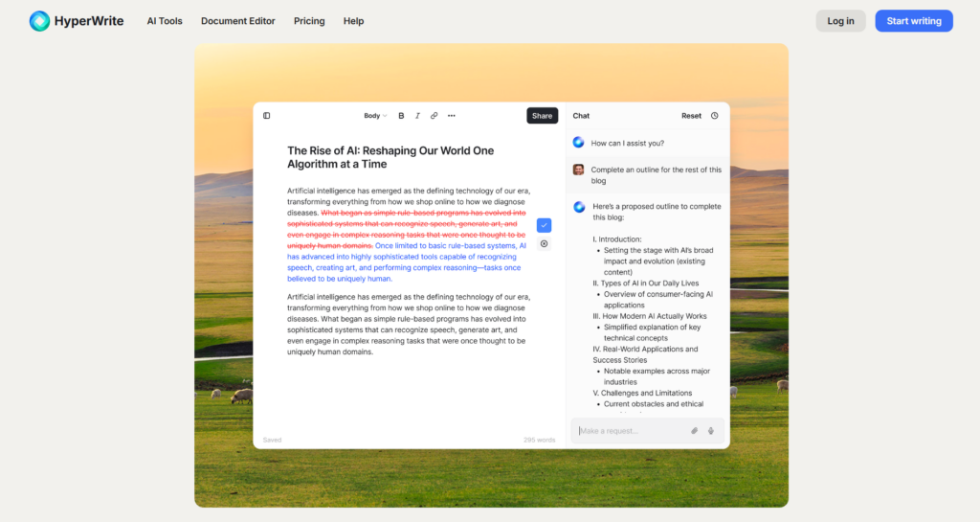The image size is (980, 522).
Task: Accept the suggested edit with the blue checkmark
Action: 544,225
